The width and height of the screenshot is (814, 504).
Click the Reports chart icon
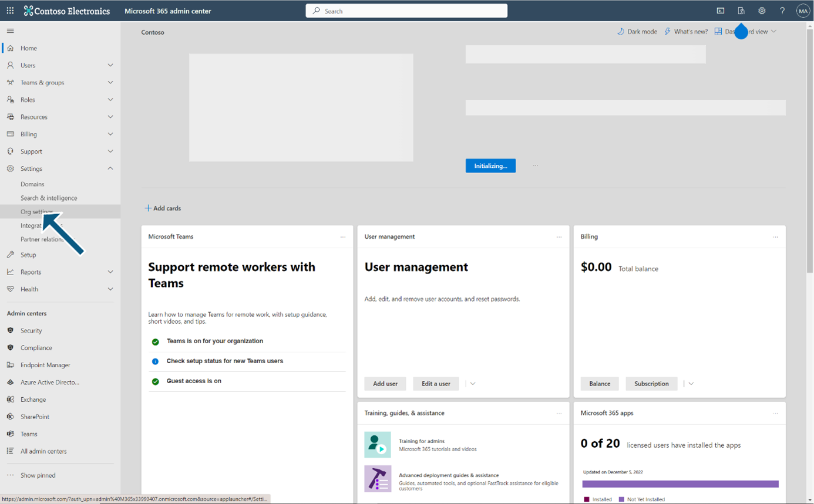10,272
